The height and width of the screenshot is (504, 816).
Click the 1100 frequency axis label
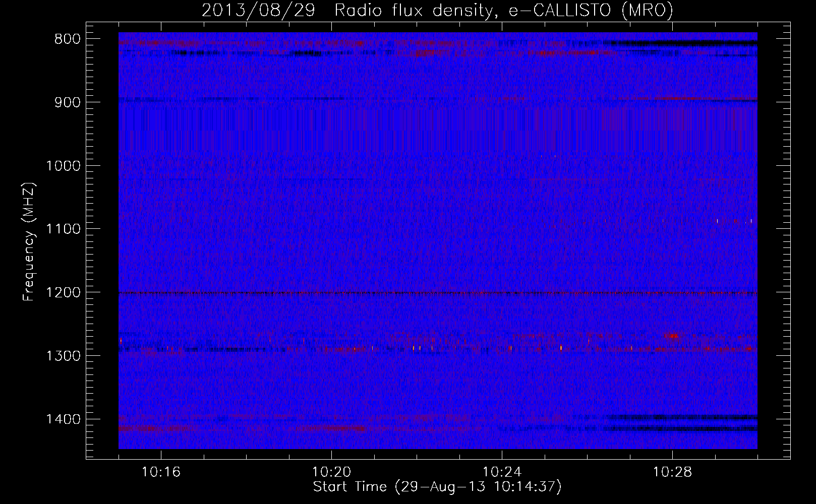[63, 229]
